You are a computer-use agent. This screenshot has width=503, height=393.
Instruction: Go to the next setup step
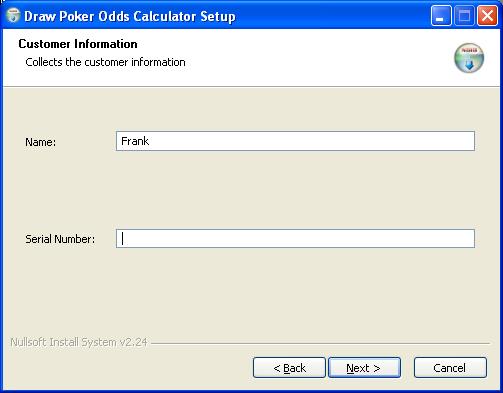364,368
